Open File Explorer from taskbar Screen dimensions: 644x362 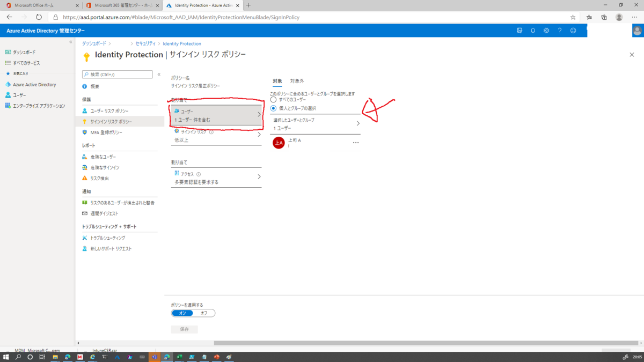click(x=55, y=357)
